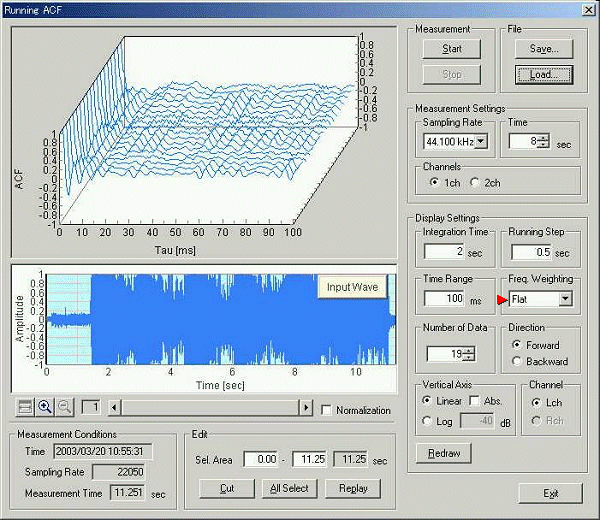This screenshot has width=600, height=520.
Task: Click the zoom out magnifier icon
Action: (63, 408)
